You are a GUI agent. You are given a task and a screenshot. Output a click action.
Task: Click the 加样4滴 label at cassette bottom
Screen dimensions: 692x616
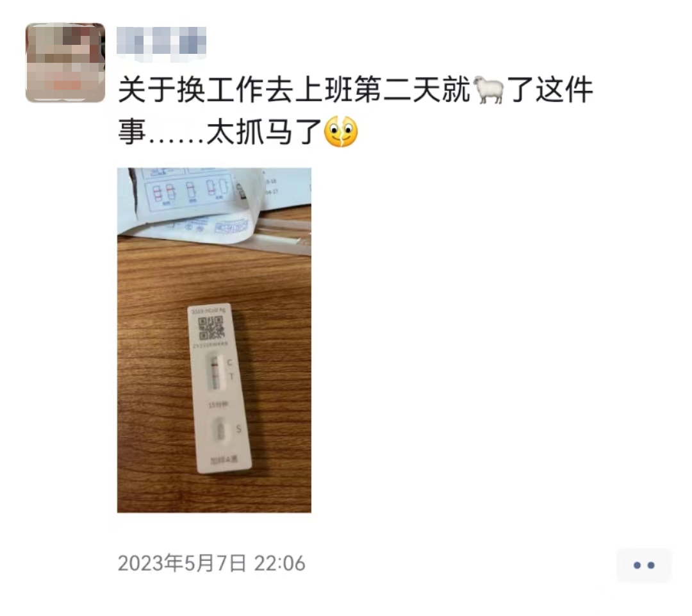pyautogui.click(x=224, y=460)
